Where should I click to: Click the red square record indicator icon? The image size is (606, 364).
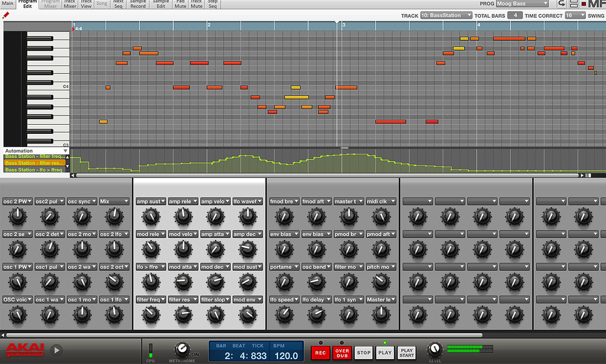584,4
